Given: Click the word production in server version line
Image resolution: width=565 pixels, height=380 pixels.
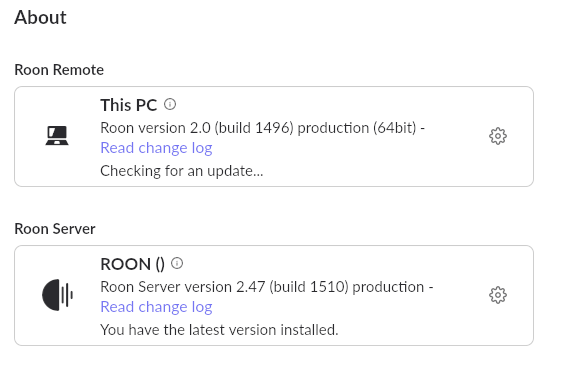Looking at the screenshot, I should 388,287.
